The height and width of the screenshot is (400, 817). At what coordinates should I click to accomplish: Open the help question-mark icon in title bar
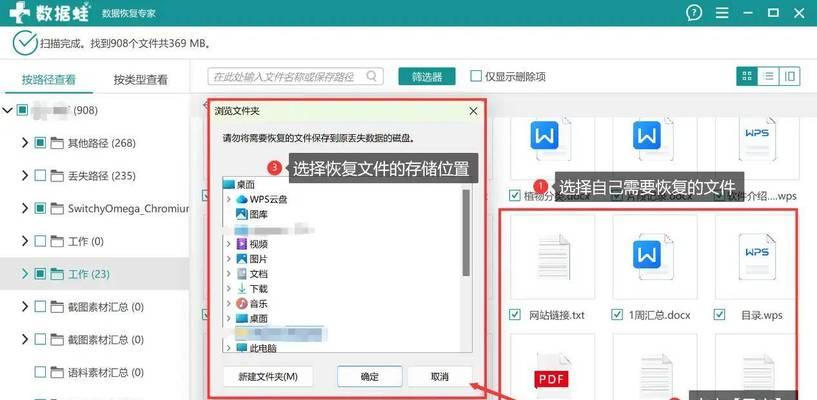click(x=694, y=12)
